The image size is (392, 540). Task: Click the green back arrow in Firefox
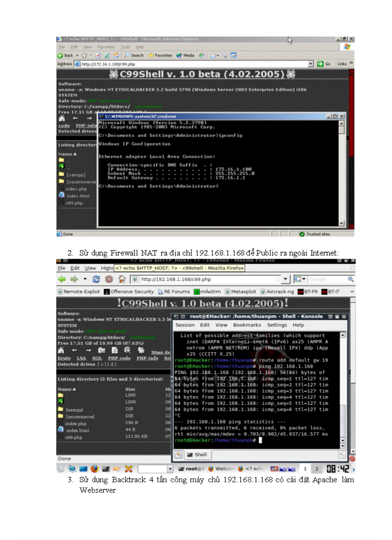coord(62,279)
